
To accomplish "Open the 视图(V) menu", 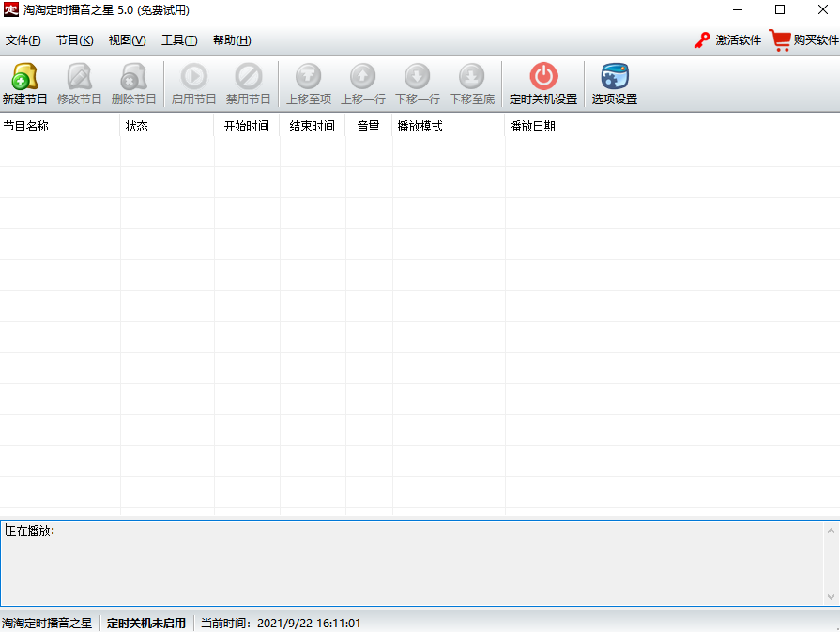I will coord(127,40).
